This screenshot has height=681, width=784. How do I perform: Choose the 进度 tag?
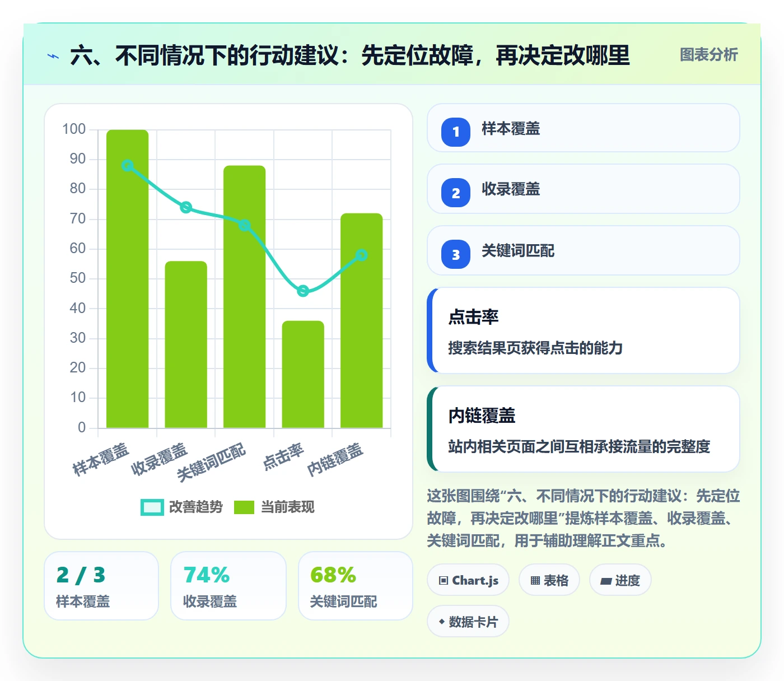click(620, 580)
